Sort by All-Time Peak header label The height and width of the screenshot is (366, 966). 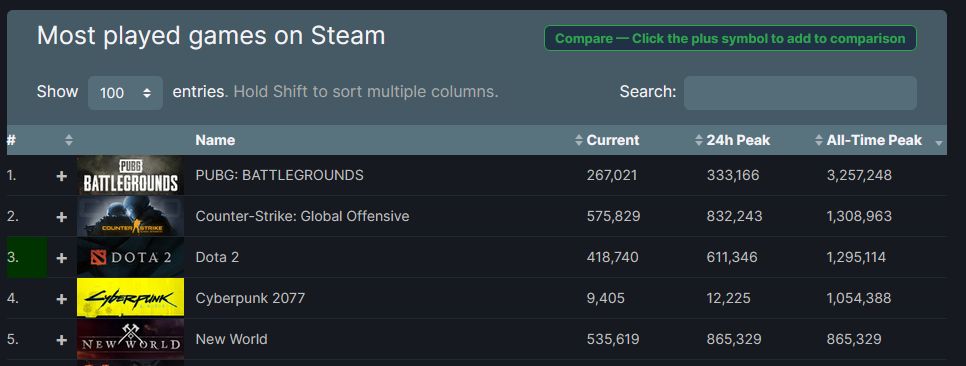coord(874,140)
